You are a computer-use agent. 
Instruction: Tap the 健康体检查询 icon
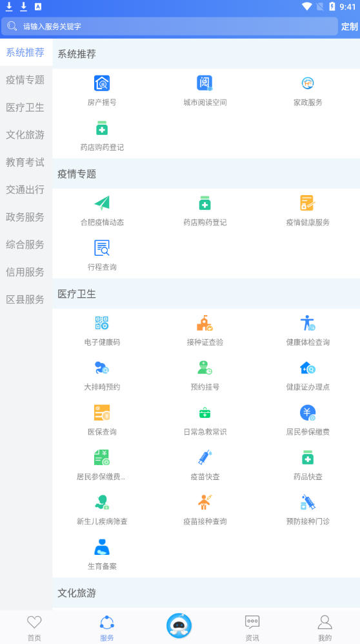click(x=308, y=323)
